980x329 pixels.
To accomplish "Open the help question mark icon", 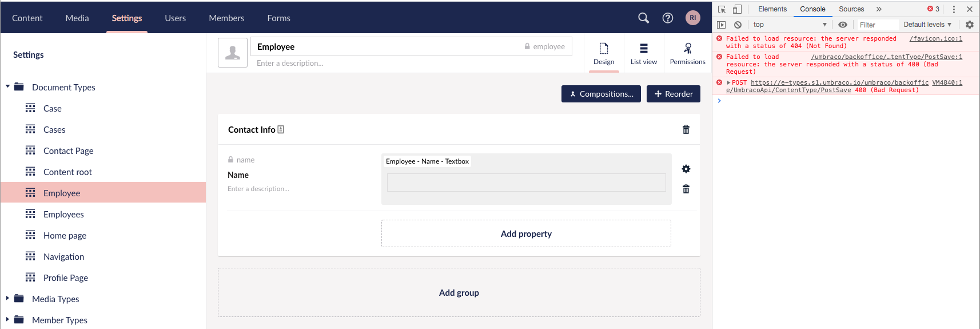I will tap(668, 18).
